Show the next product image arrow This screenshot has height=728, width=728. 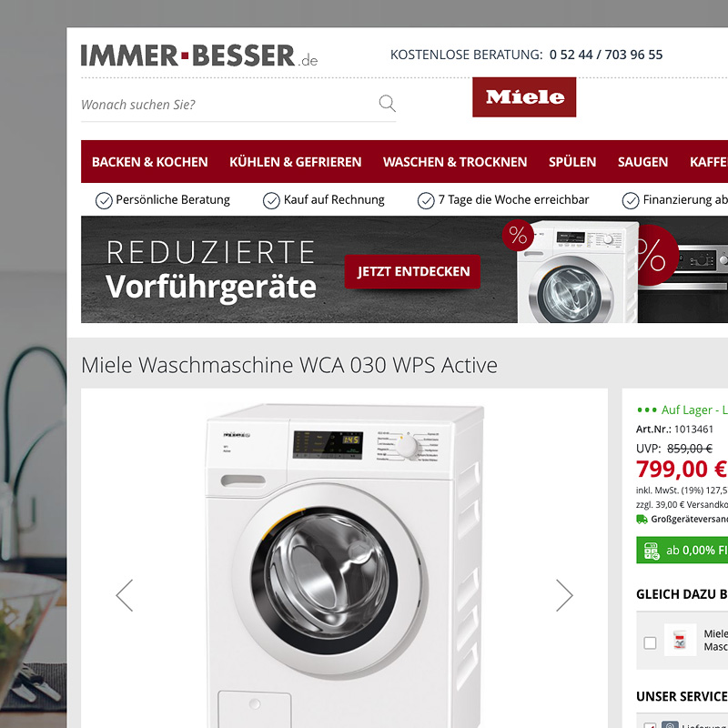tap(564, 595)
